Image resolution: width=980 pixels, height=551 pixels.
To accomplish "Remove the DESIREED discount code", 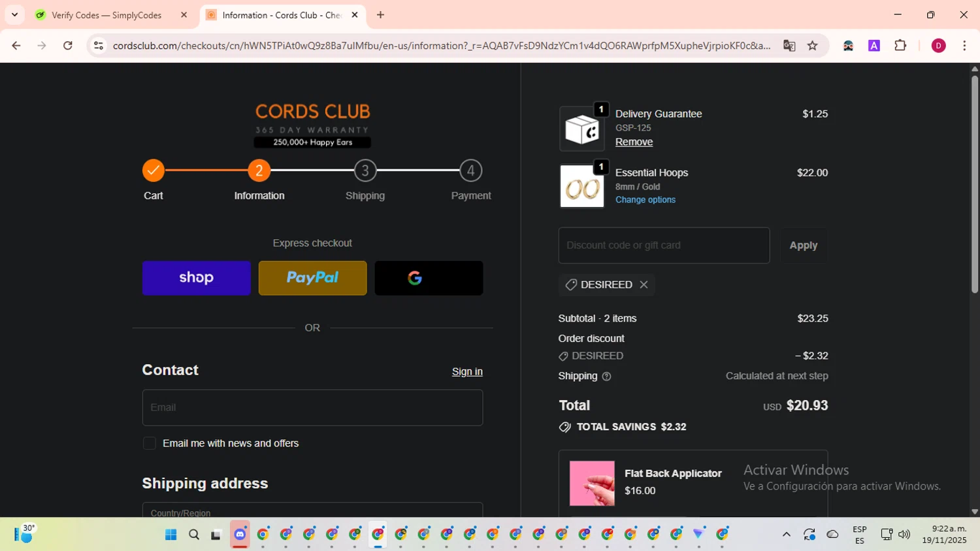I will point(644,284).
